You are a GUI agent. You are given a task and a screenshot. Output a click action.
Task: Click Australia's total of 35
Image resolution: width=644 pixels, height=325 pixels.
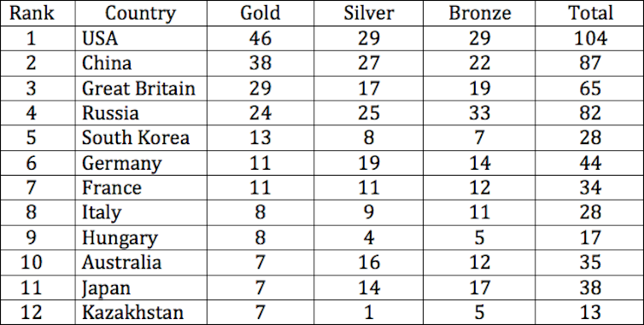[590, 263]
